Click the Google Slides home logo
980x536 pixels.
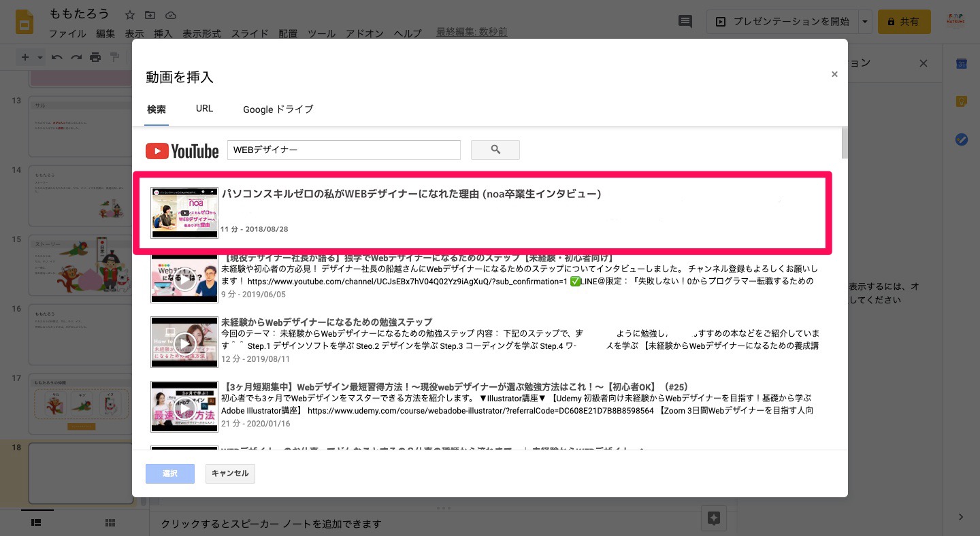pyautogui.click(x=24, y=22)
